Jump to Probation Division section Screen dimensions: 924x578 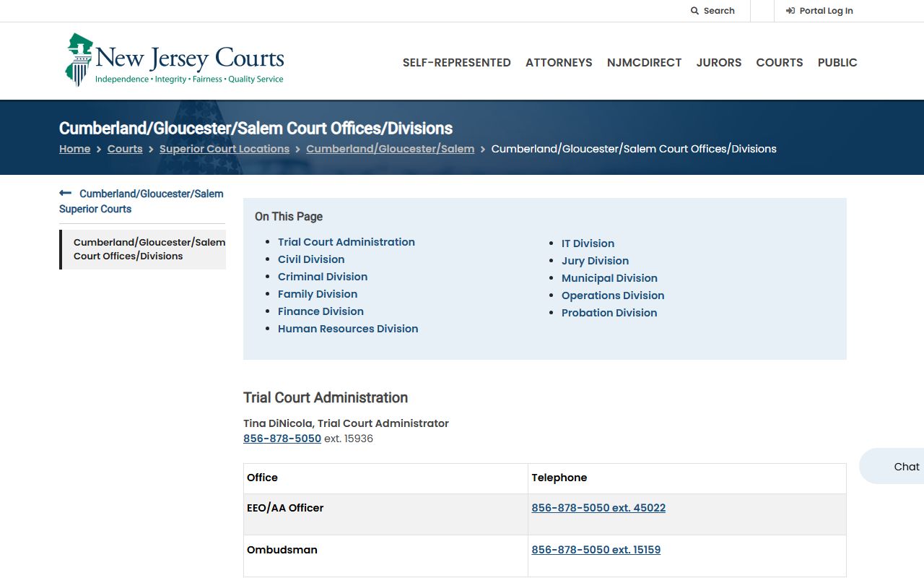point(609,313)
